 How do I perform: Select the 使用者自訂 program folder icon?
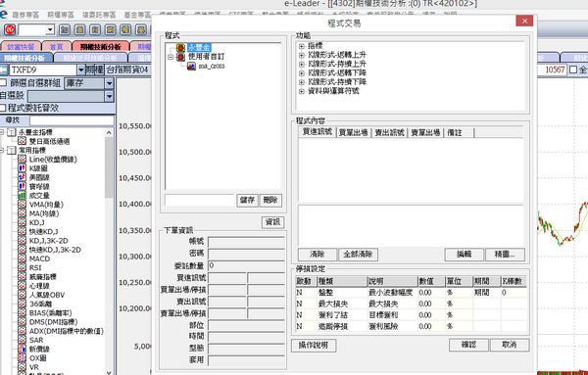180,57
